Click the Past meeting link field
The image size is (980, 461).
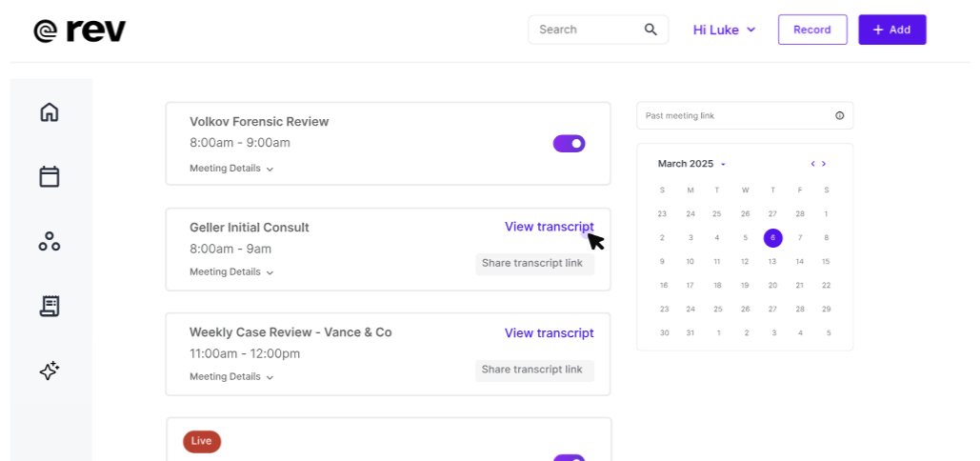733,116
